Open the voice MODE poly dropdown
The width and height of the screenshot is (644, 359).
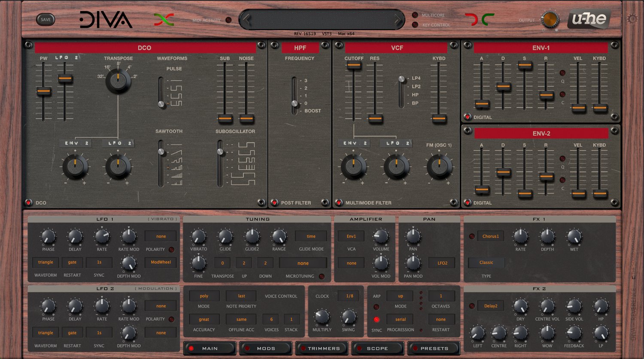(x=204, y=296)
